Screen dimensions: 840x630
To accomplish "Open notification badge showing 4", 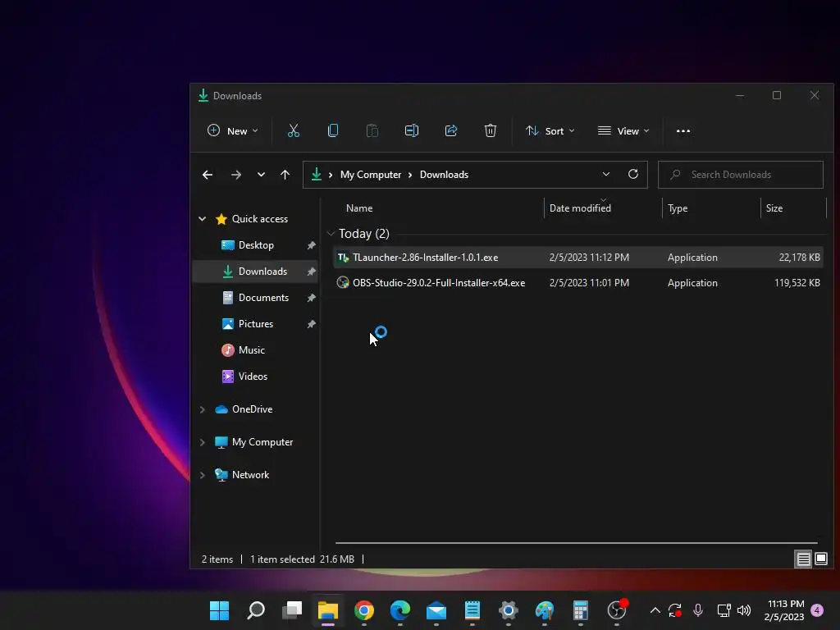I will 817,610.
